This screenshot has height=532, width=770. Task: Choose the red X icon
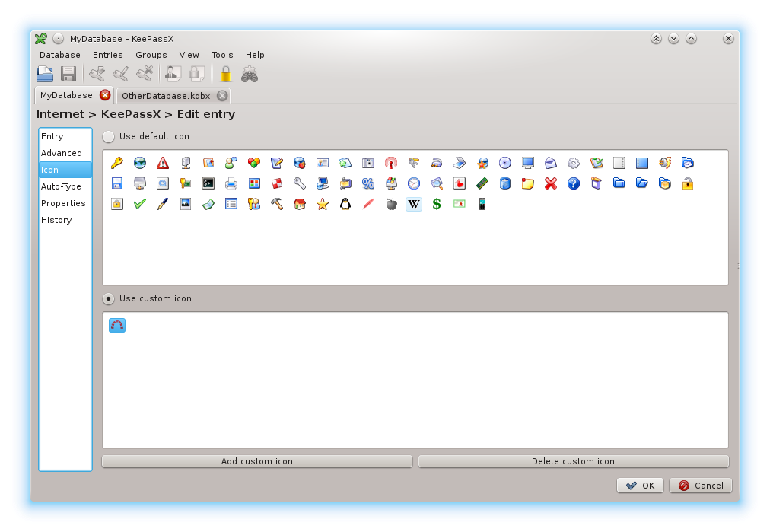click(551, 183)
